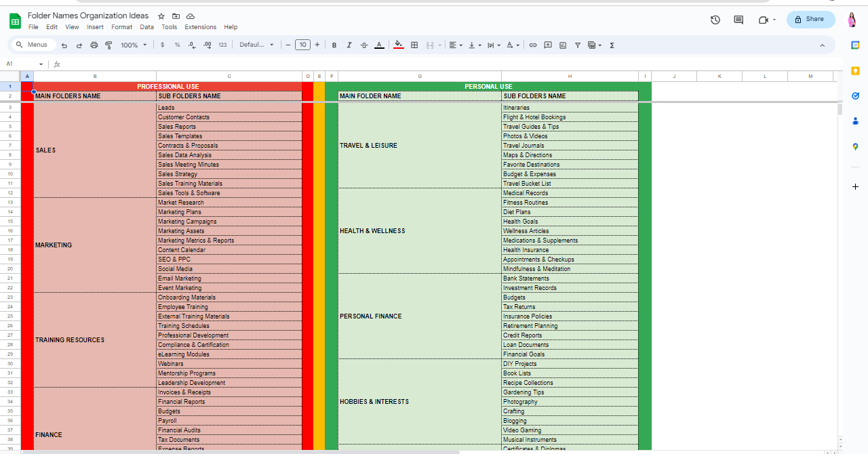Insert a chart
Screen dimensions: 868x454
click(x=563, y=45)
